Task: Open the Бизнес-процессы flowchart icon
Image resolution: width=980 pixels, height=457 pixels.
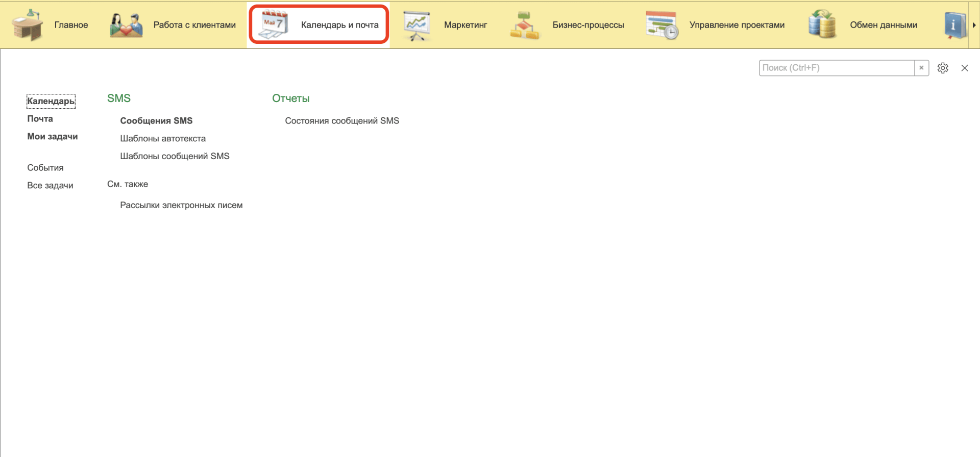Action: pyautogui.click(x=524, y=25)
